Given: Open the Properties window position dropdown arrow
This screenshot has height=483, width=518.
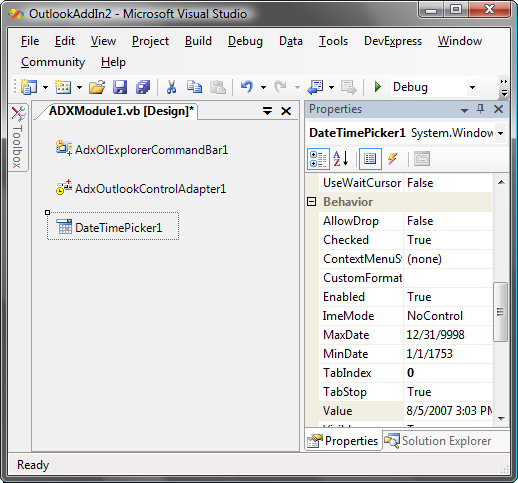Looking at the screenshot, I should (464, 110).
